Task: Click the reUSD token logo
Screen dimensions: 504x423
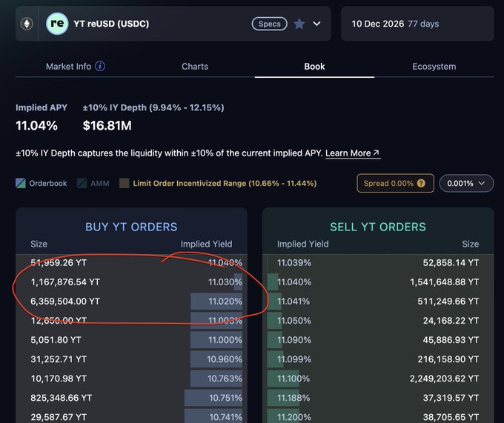Action: coord(57,24)
